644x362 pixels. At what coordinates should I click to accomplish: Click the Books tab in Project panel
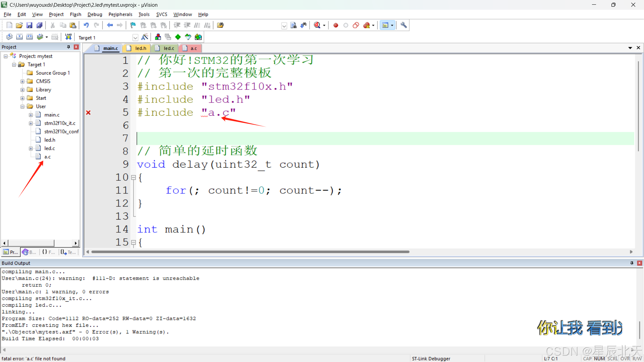29,252
